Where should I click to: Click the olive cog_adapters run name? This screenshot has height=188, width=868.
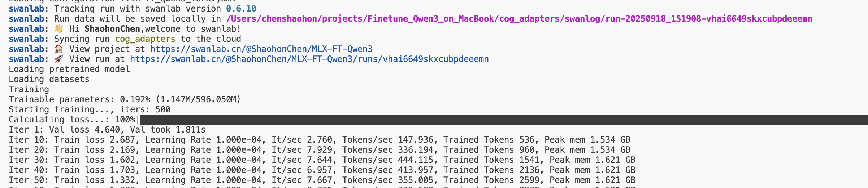[145, 39]
